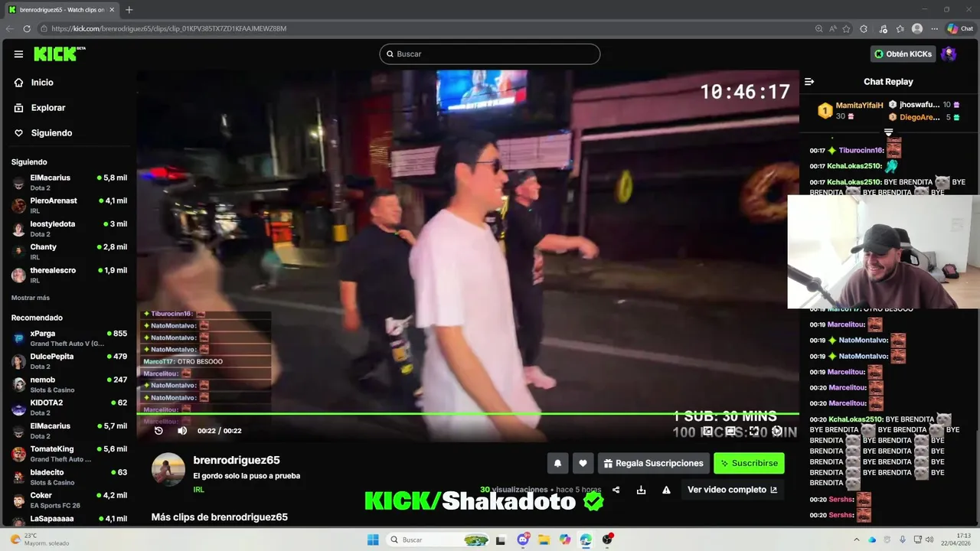The width and height of the screenshot is (980, 551).
Task: Open TomateKing recommended channel
Action: click(69, 454)
